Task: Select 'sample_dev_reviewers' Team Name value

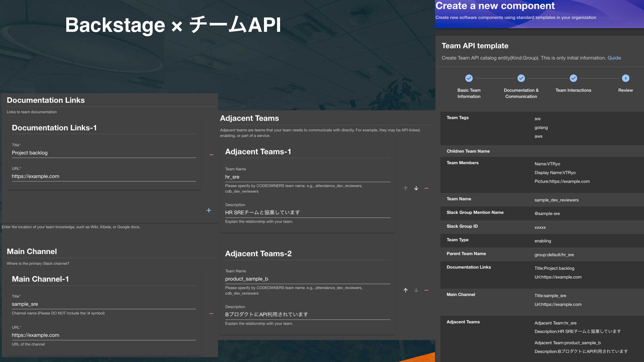Action: point(556,200)
